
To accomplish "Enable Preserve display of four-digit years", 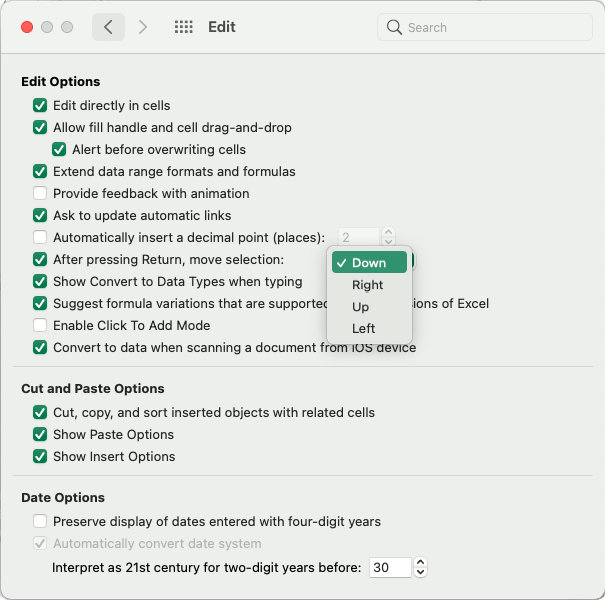I will pos(40,522).
